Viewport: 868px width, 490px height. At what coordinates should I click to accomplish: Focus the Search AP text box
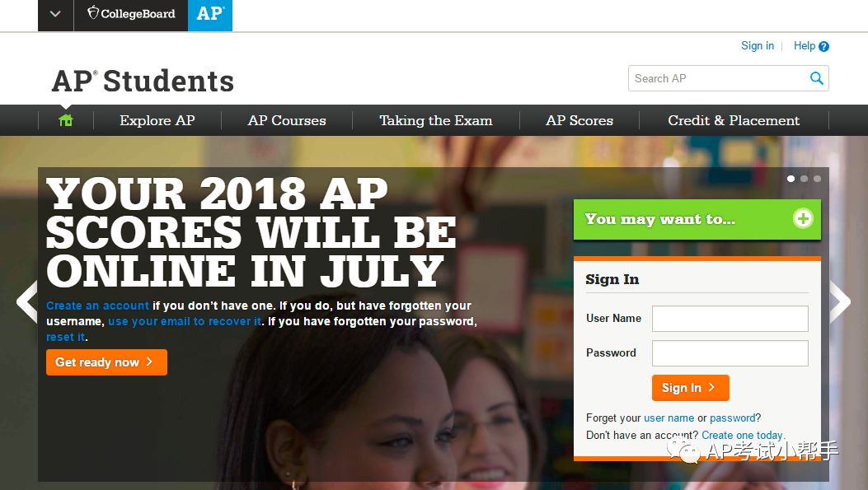tap(719, 78)
